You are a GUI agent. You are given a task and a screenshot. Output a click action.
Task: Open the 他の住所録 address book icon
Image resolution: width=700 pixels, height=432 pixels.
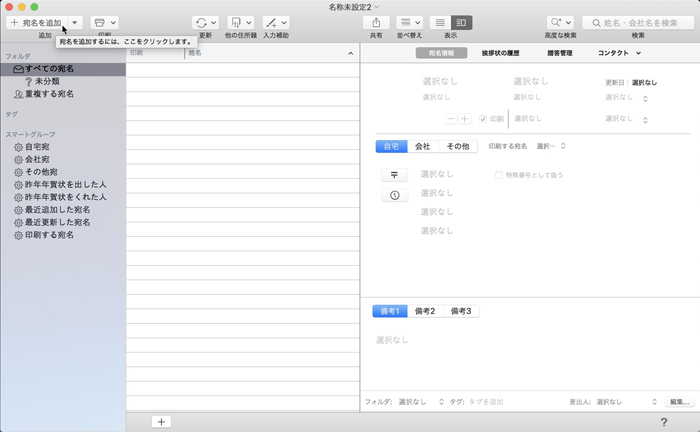pos(236,21)
